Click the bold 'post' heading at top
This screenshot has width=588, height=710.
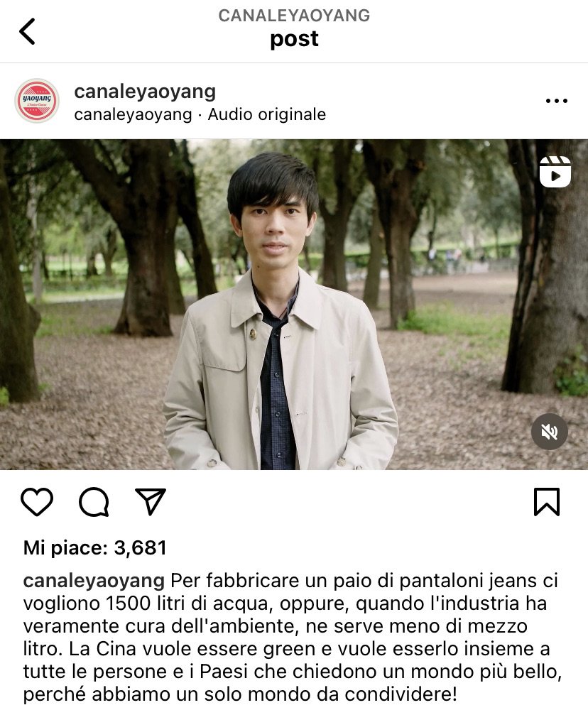point(294,39)
